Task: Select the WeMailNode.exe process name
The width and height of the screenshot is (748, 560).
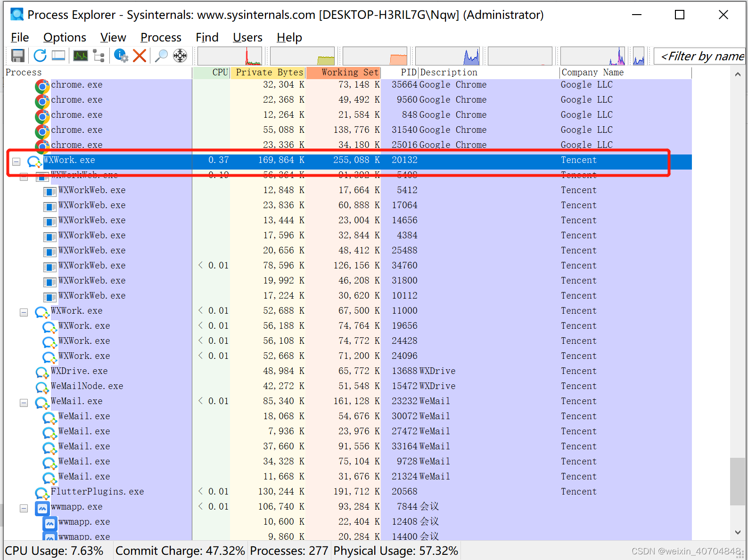Action: [87, 386]
